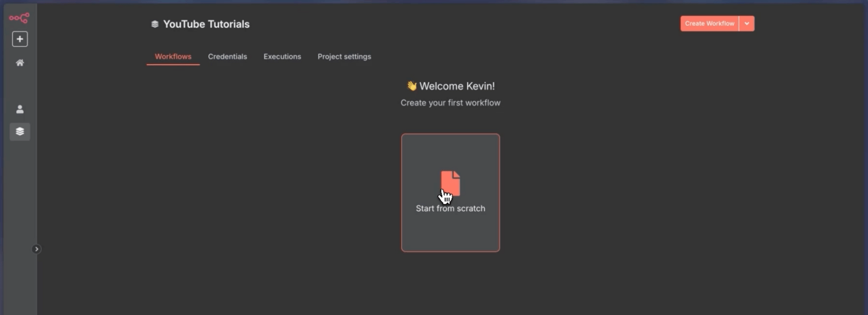Select the project layers icon in sidebar
Screen dimensions: 868x315
tap(20, 132)
